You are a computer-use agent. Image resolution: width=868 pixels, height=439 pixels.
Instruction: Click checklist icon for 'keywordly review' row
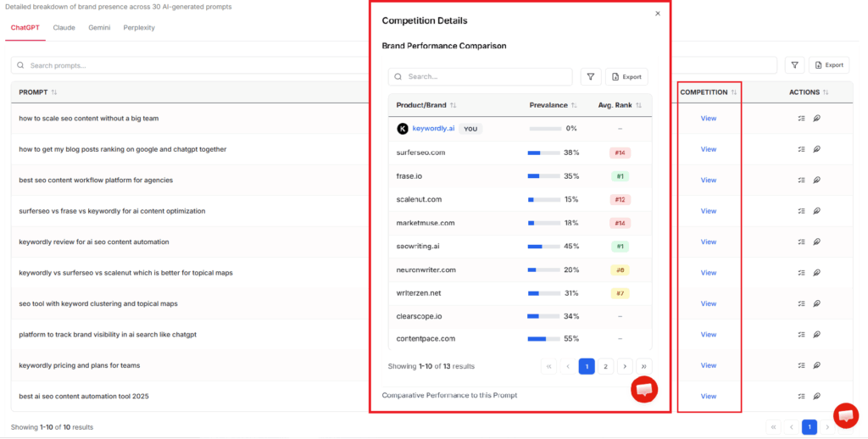coord(802,242)
